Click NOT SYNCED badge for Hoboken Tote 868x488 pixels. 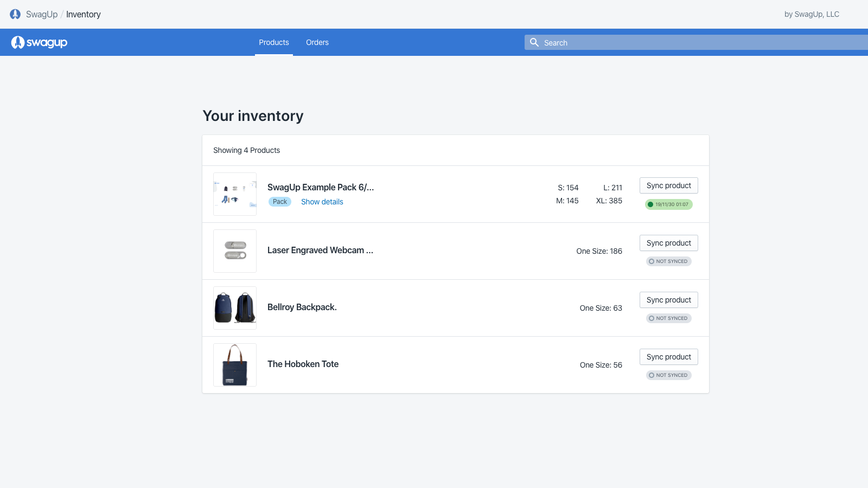(669, 375)
